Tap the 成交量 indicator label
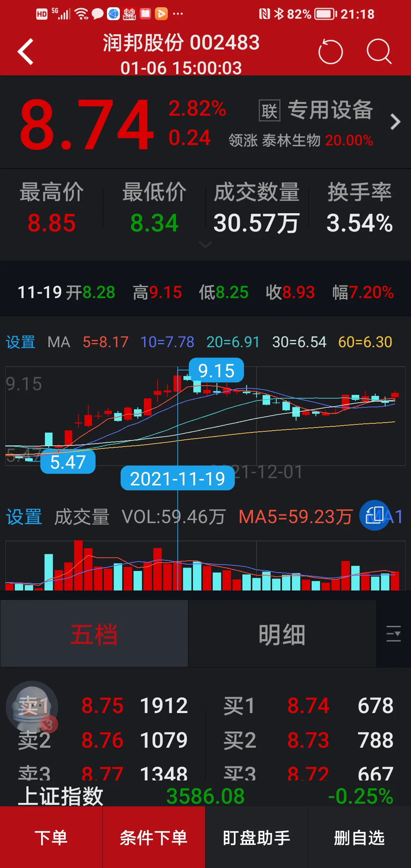The image size is (411, 868). pos(82,517)
